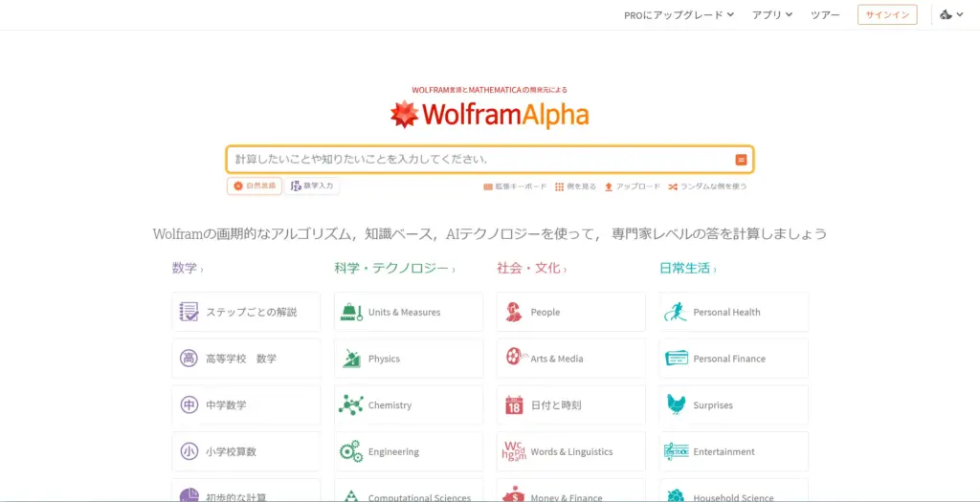
Task: Open 例を見る examples link
Action: [575, 186]
